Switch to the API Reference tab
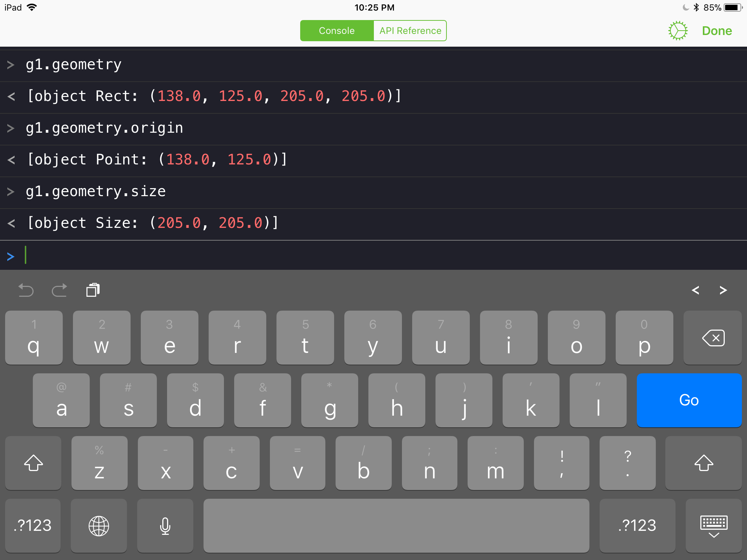The image size is (747, 560). click(x=410, y=31)
